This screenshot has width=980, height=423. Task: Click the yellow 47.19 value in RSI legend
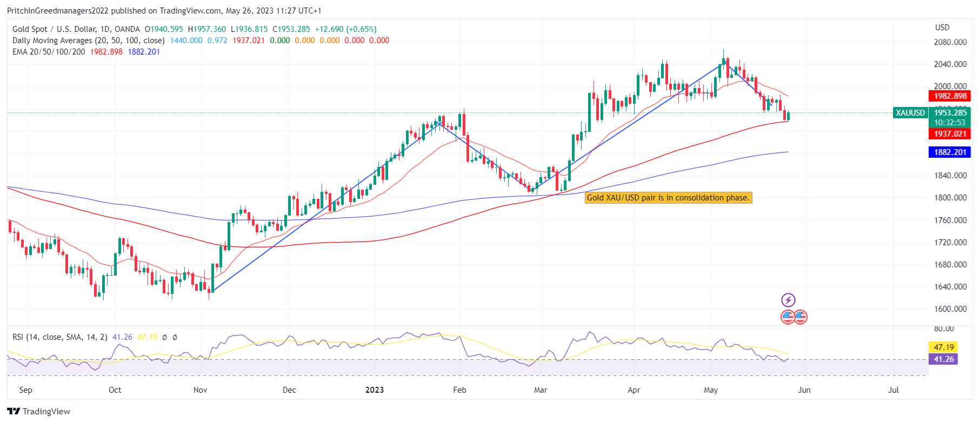coord(147,337)
